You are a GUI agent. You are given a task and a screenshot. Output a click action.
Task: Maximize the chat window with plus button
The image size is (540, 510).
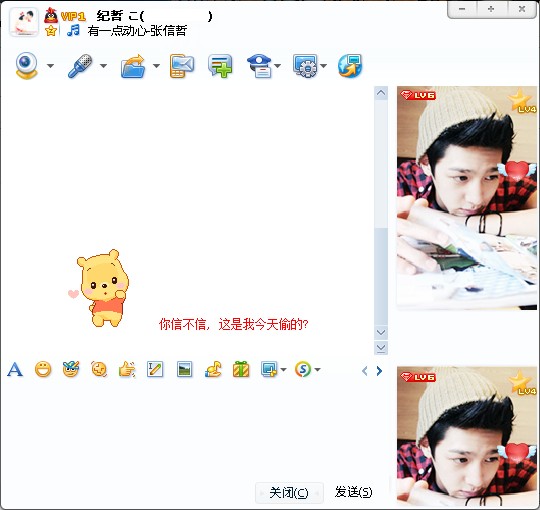491,9
